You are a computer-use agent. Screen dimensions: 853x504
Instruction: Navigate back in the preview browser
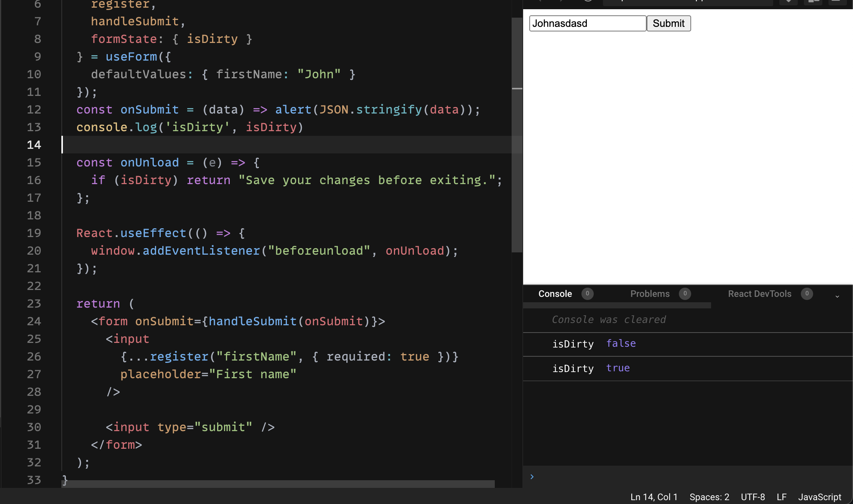540,2
